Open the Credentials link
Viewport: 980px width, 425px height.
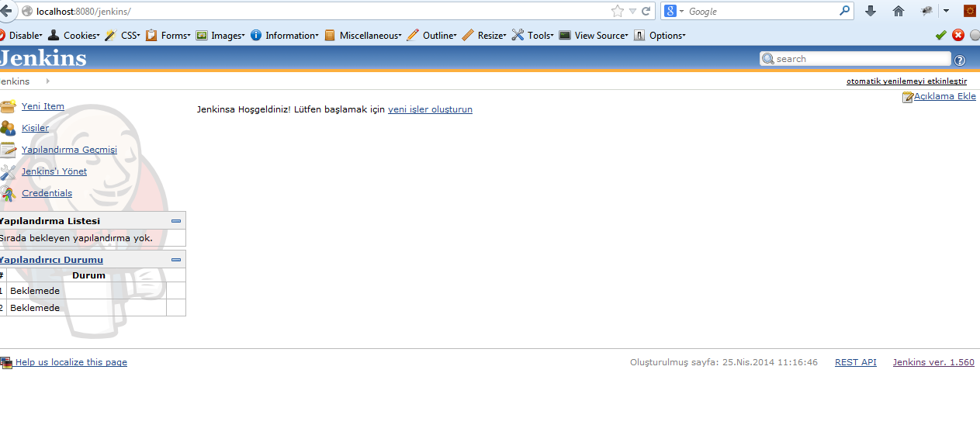coord(47,193)
